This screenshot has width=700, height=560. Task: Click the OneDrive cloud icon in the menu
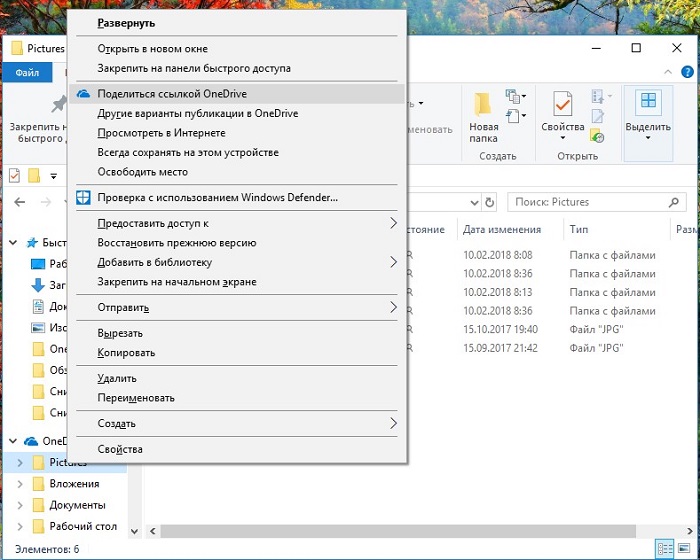point(83,94)
